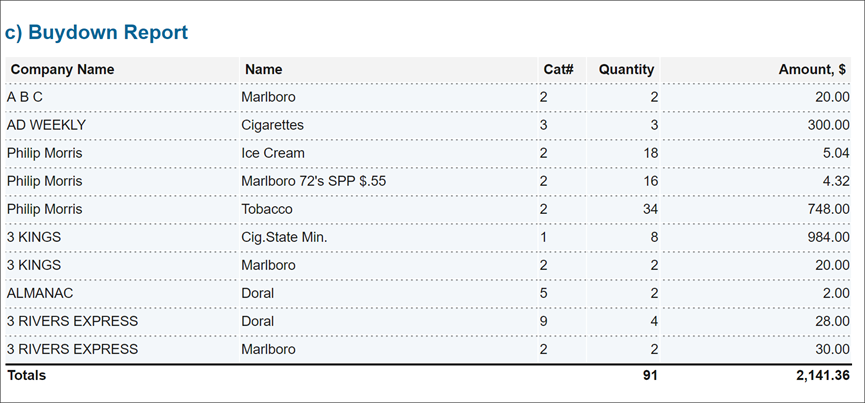Select the Ice Cream name cell
This screenshot has width=865, height=403.
tap(273, 153)
